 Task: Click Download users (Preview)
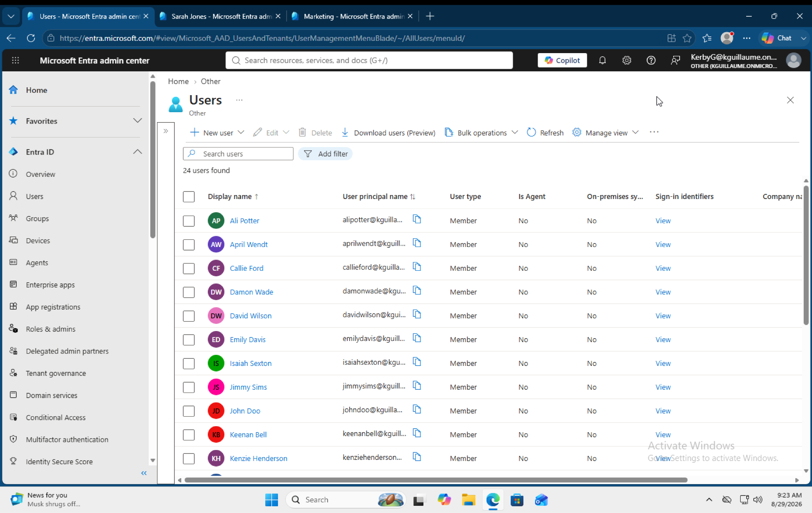coord(388,132)
